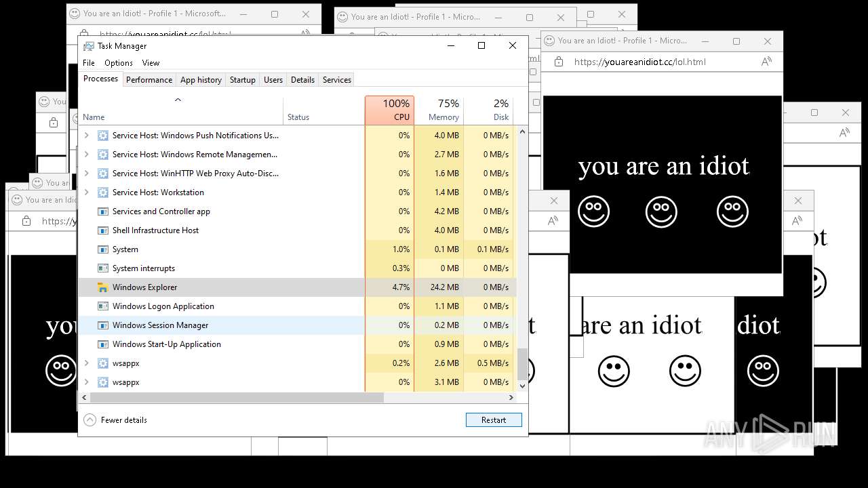The image size is (868, 488).
Task: Expand the first wsappx process group
Action: 86,363
